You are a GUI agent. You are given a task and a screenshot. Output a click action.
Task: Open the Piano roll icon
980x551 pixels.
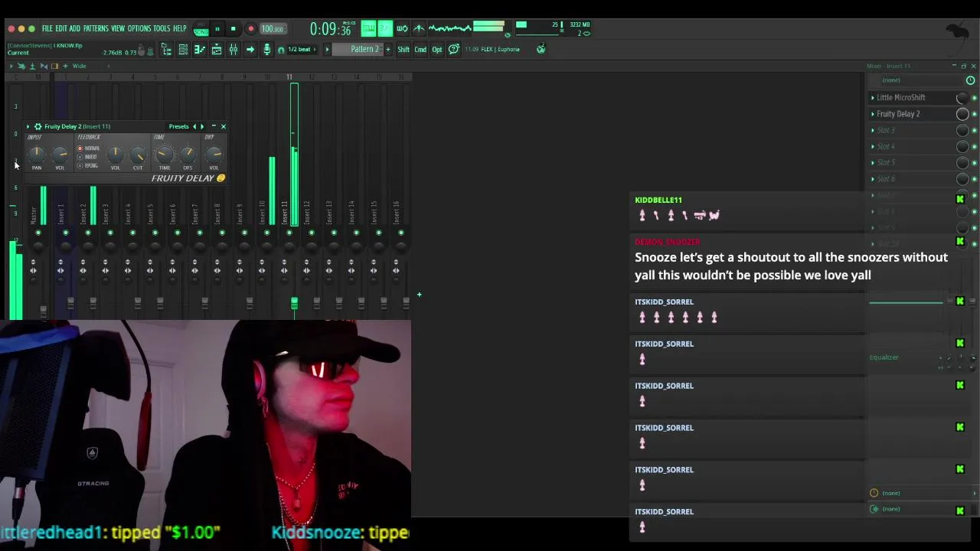[200, 50]
